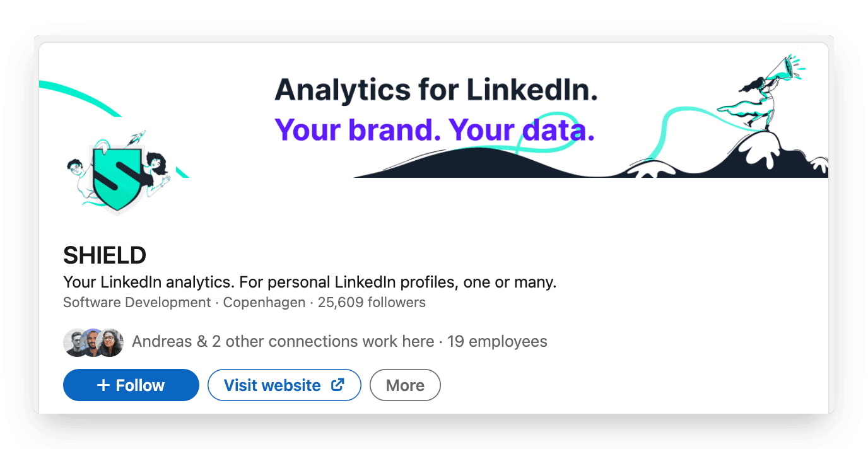Click the "Analytics for LinkedIn." banner headline
The height and width of the screenshot is (449, 868).
(x=435, y=90)
